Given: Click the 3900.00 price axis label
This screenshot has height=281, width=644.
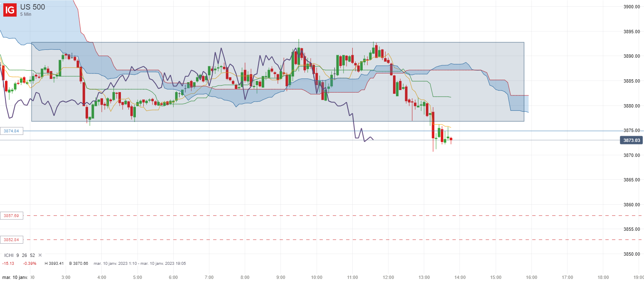Looking at the screenshot, I should click(632, 7).
